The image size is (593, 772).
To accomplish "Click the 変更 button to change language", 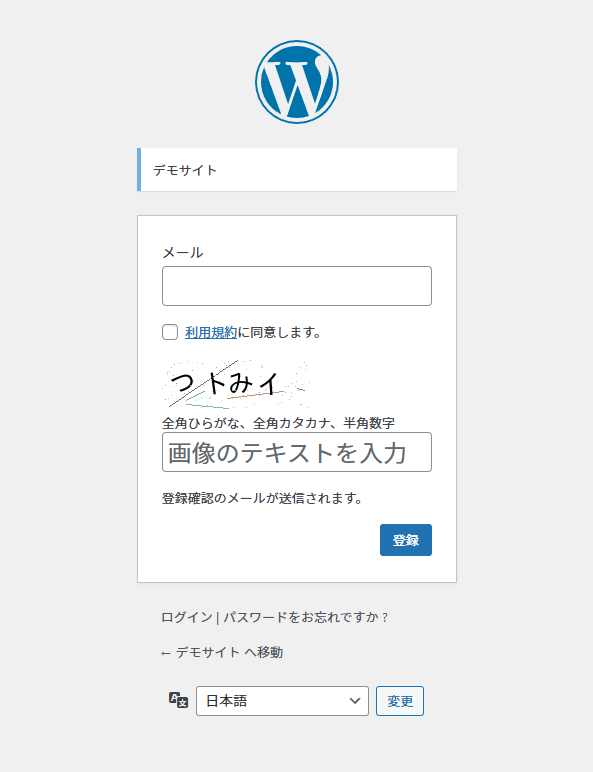I will 400,701.
